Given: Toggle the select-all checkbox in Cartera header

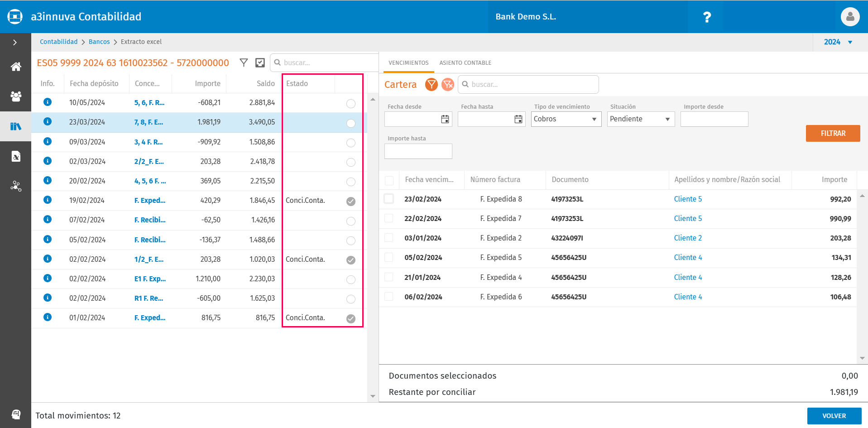Looking at the screenshot, I should tap(389, 181).
